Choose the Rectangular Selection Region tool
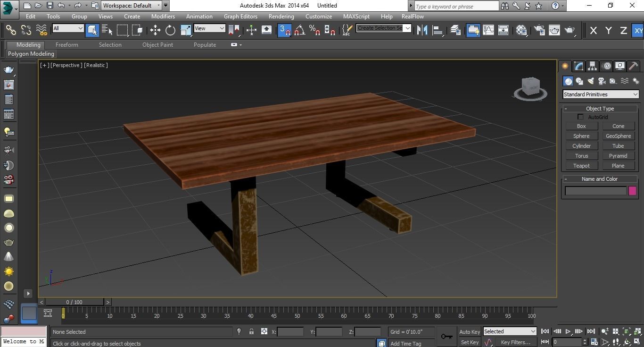 point(122,30)
